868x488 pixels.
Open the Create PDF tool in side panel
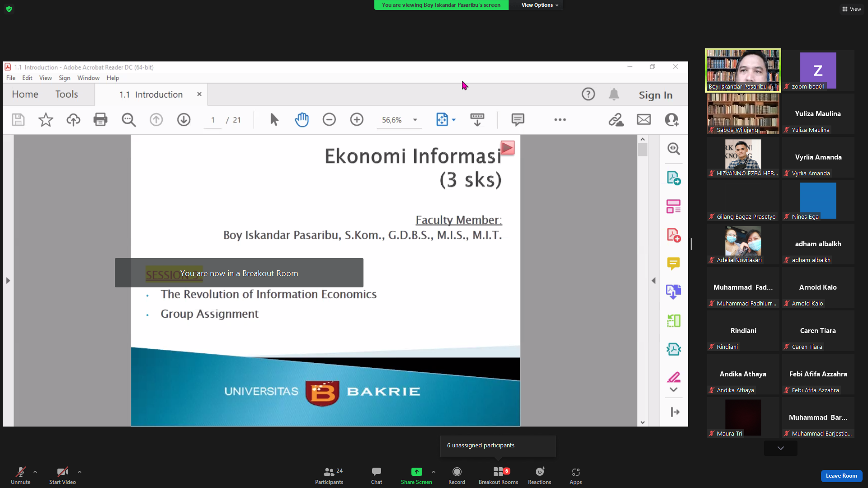click(674, 235)
